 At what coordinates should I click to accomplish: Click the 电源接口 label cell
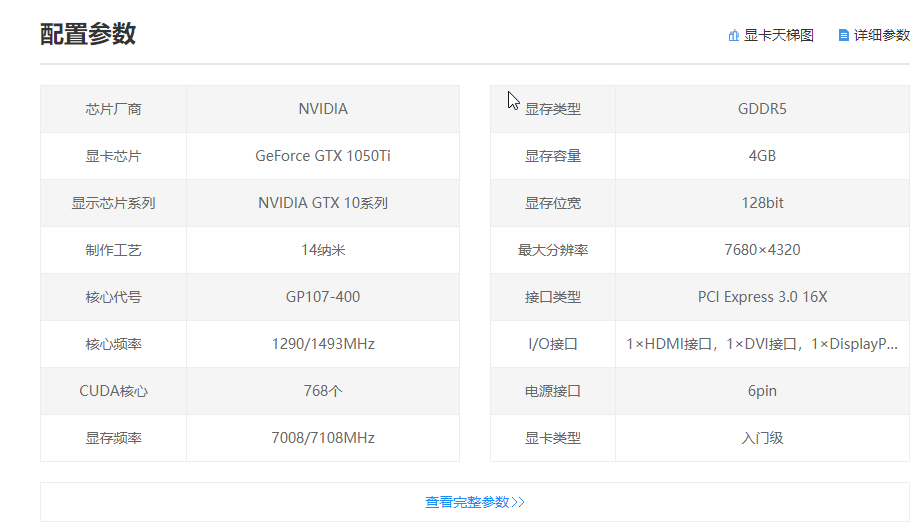pyautogui.click(x=553, y=391)
